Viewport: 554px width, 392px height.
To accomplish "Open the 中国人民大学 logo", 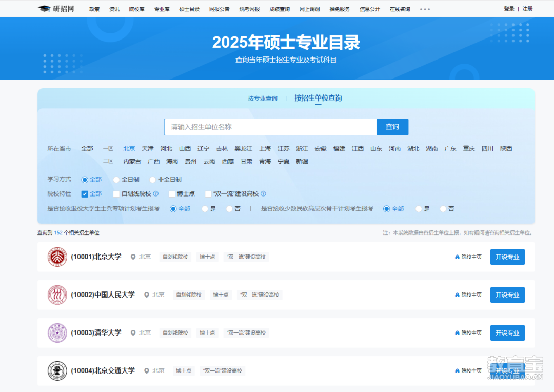I will tap(57, 295).
